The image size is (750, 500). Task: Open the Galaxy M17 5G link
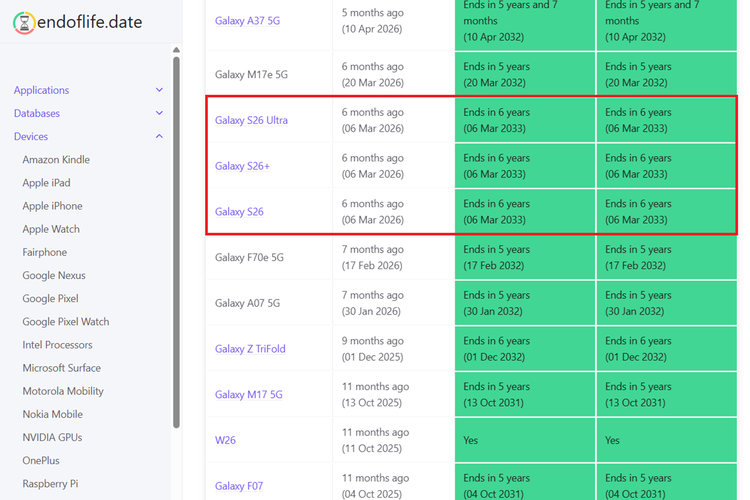point(249,394)
